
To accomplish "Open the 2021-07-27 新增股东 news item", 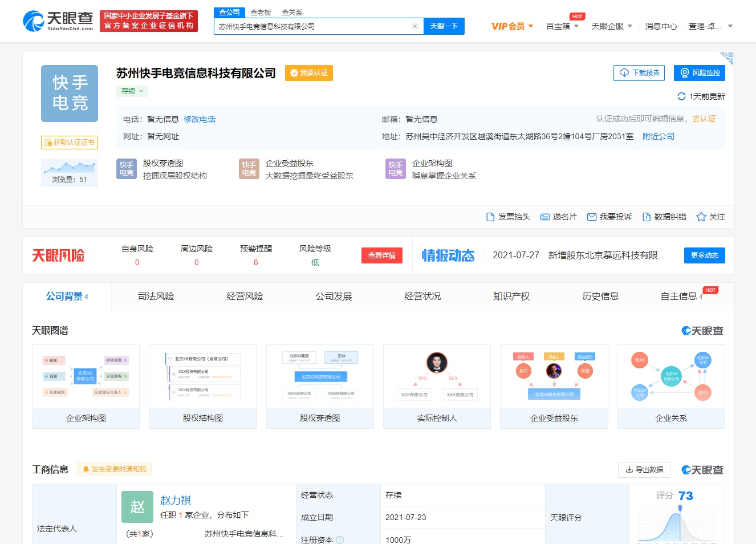I will [579, 255].
